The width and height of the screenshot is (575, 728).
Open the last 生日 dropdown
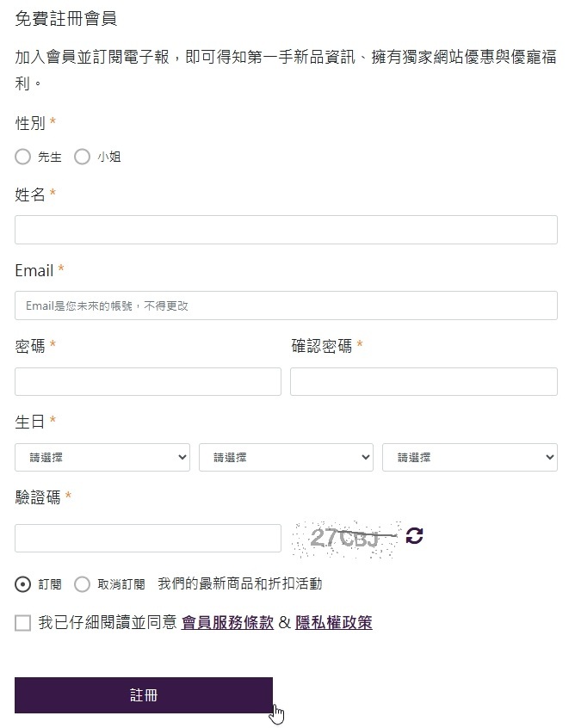[x=469, y=458]
